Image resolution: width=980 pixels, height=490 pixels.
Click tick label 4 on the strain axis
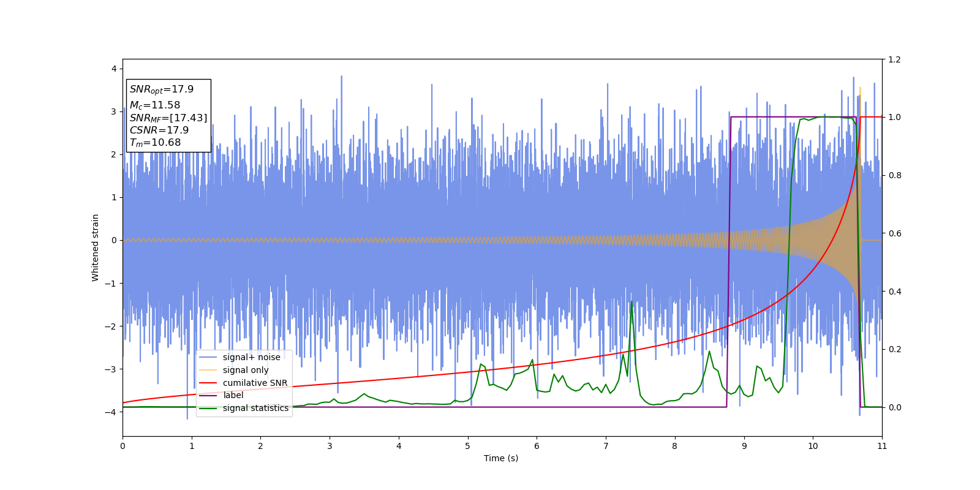point(114,69)
